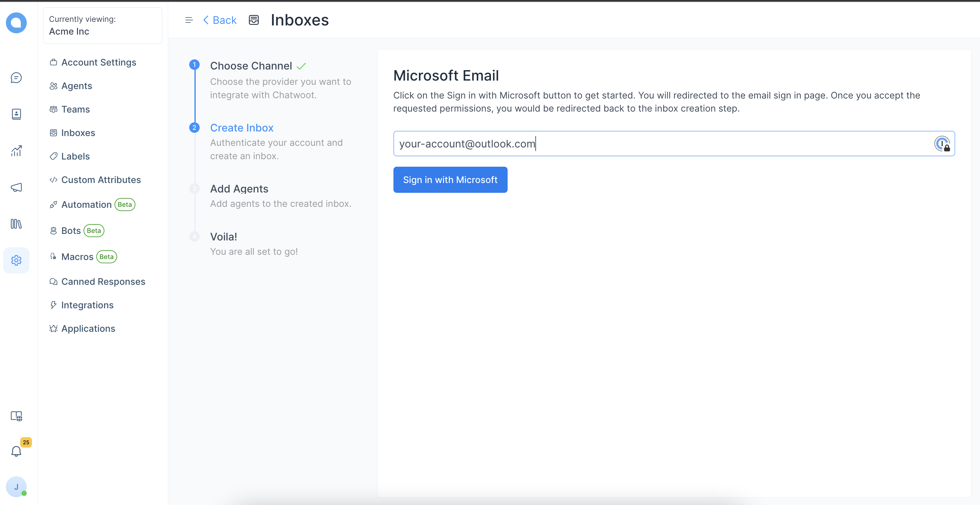Open Agents in settings sidebar
980x505 pixels.
[x=76, y=86]
